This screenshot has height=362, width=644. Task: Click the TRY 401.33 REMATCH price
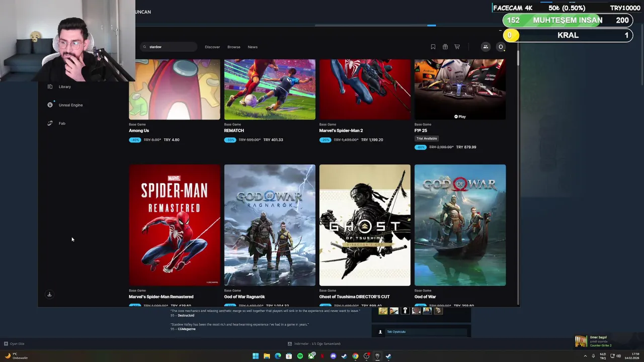coord(273,140)
